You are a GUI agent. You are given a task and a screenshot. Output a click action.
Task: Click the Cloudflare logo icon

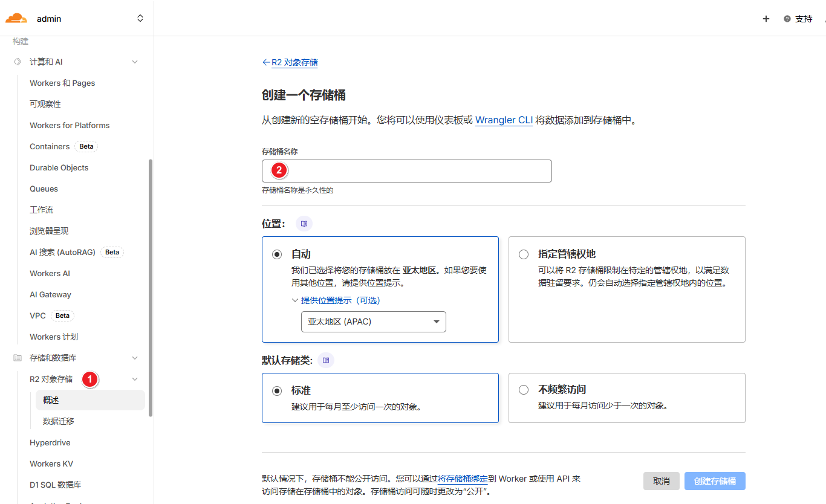pos(16,18)
